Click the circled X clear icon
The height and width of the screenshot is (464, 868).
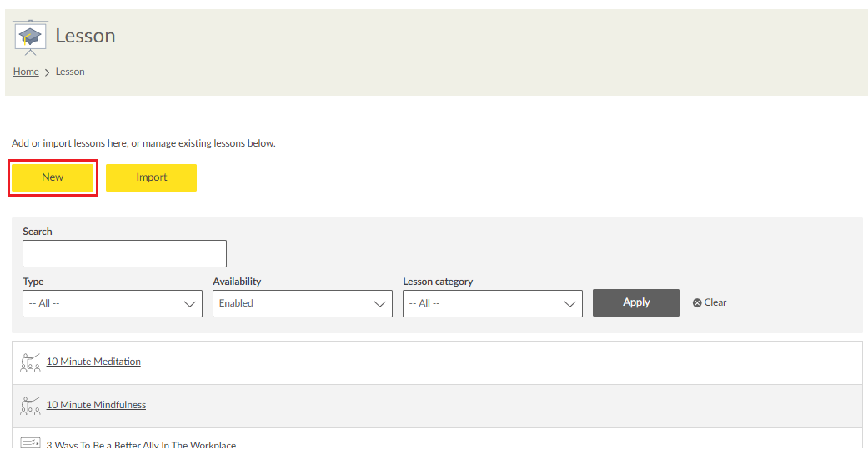(697, 303)
